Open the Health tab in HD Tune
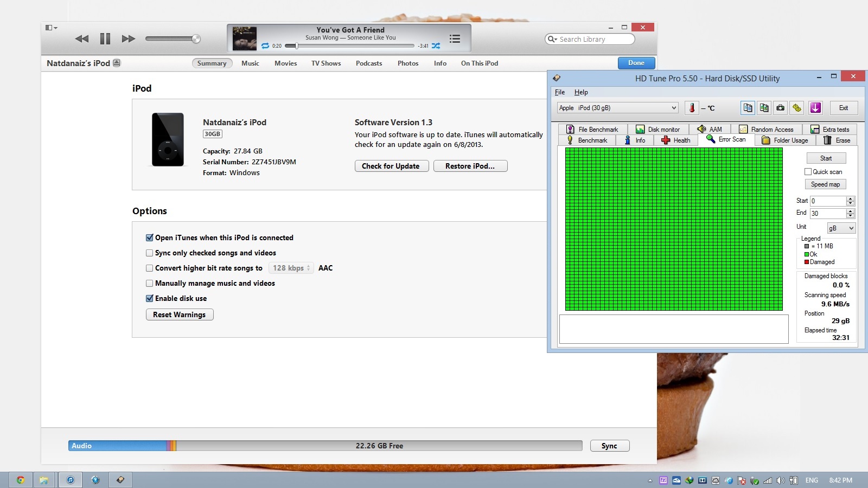This screenshot has width=868, height=488. [x=676, y=140]
